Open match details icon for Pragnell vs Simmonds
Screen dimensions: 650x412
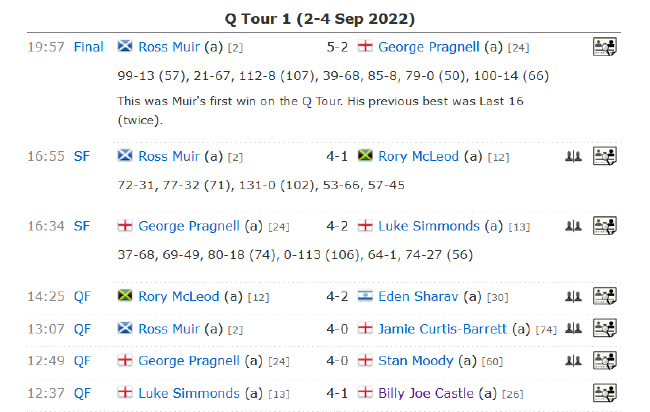coord(604,225)
